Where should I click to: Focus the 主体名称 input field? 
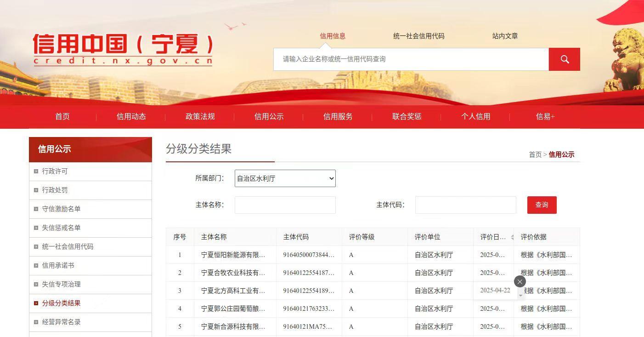pos(285,205)
